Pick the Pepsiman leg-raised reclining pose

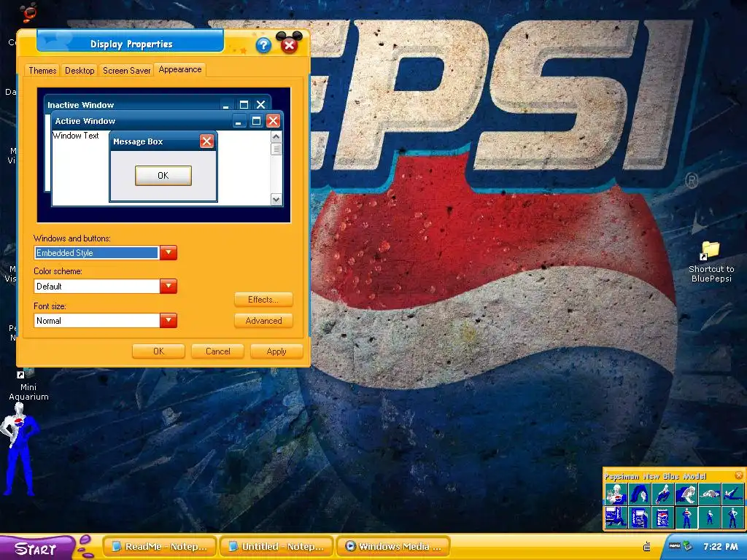click(732, 494)
